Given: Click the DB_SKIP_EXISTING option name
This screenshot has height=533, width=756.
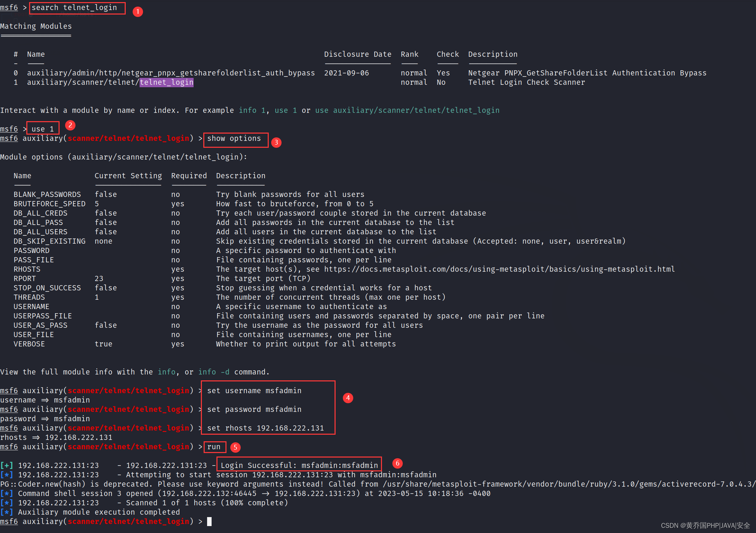Looking at the screenshot, I should (x=50, y=241).
